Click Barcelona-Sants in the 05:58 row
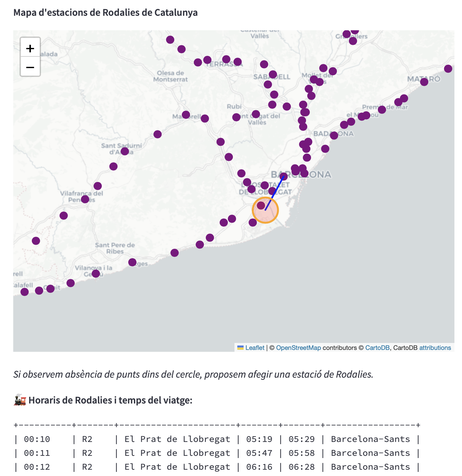Image resolution: width=462 pixels, height=476 pixels. coord(371,453)
